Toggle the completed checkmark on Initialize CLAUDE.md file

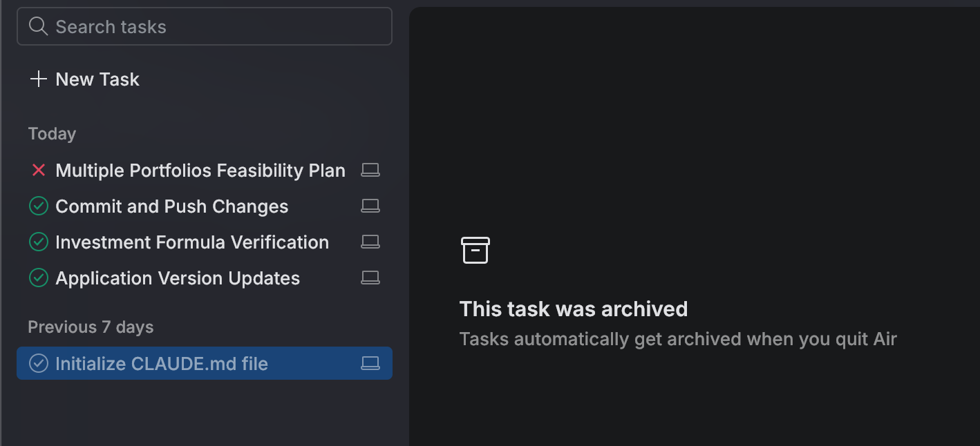point(39,363)
